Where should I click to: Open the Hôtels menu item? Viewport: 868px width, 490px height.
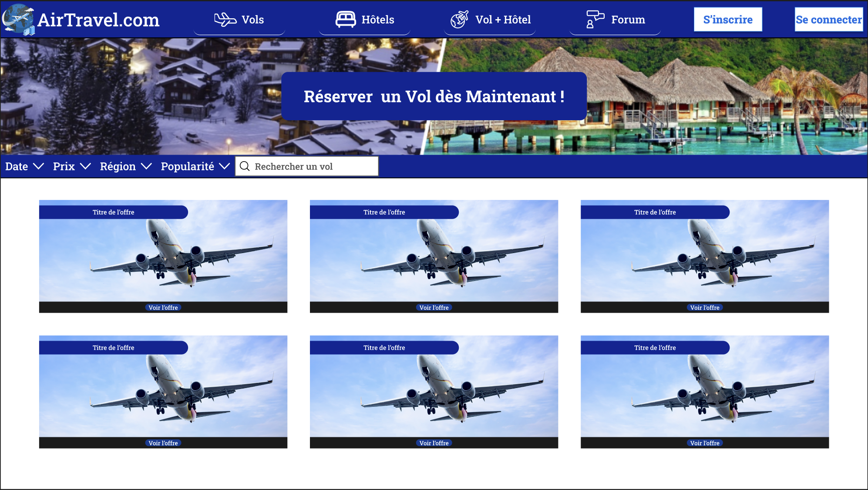[x=377, y=20]
